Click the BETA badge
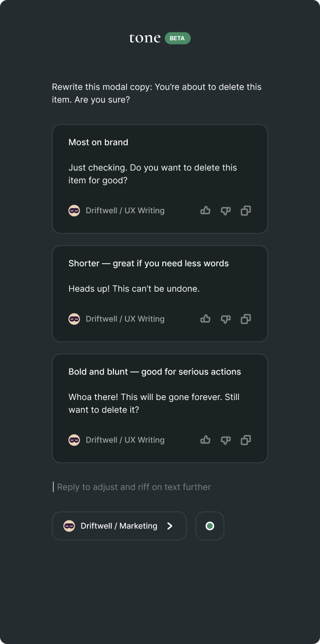320x644 pixels. click(x=177, y=38)
